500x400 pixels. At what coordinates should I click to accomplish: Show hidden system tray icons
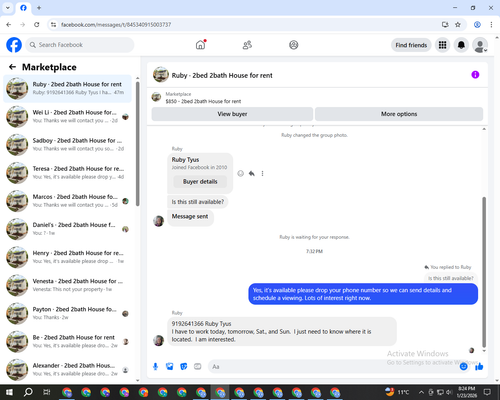(x=421, y=392)
